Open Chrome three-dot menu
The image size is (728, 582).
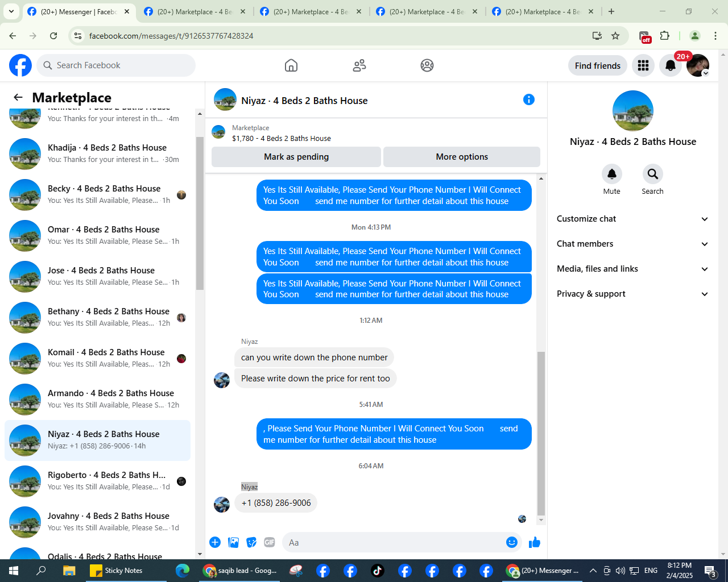click(715, 36)
